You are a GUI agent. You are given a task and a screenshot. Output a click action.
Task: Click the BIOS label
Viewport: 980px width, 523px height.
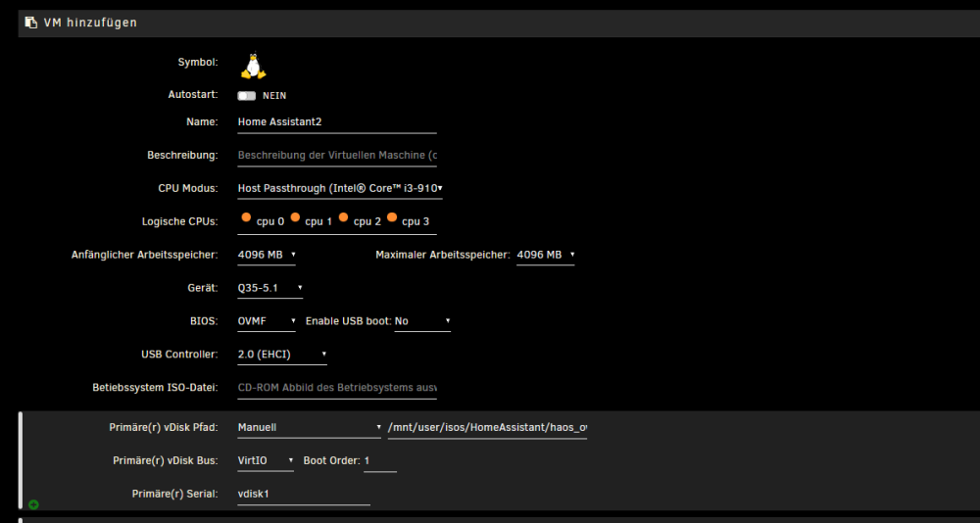click(206, 321)
